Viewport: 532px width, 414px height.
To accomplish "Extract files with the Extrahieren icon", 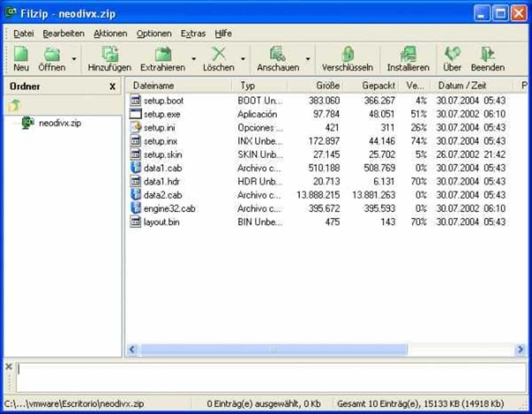I will (x=163, y=54).
